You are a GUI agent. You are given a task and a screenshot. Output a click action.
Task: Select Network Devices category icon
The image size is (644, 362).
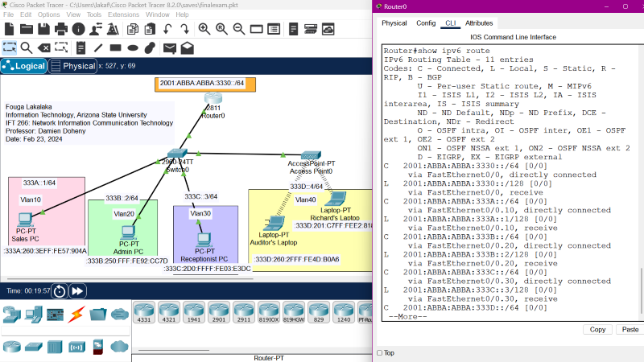coord(11,315)
